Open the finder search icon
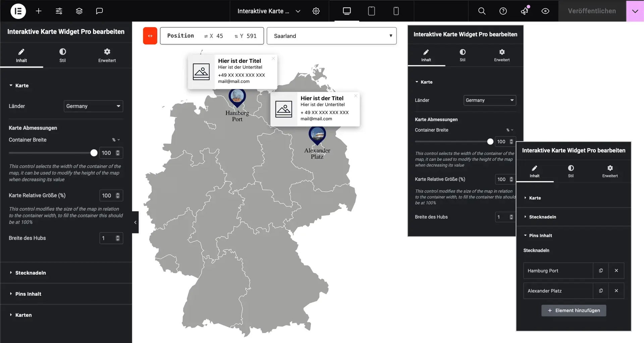This screenshot has height=343, width=644. 482,11
